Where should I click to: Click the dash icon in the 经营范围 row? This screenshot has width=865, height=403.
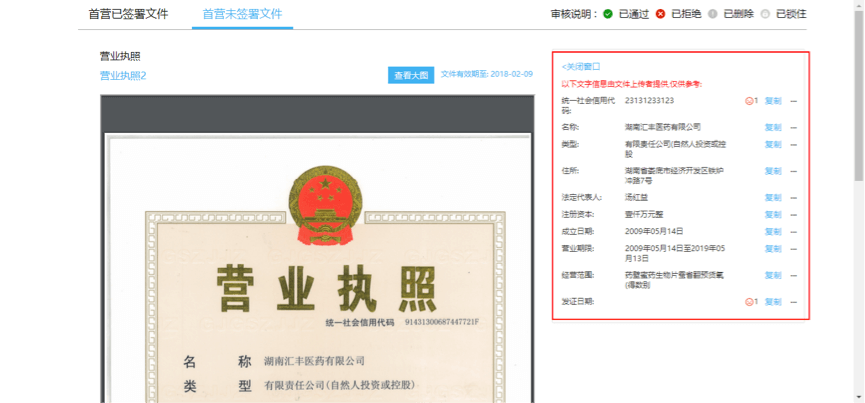794,275
